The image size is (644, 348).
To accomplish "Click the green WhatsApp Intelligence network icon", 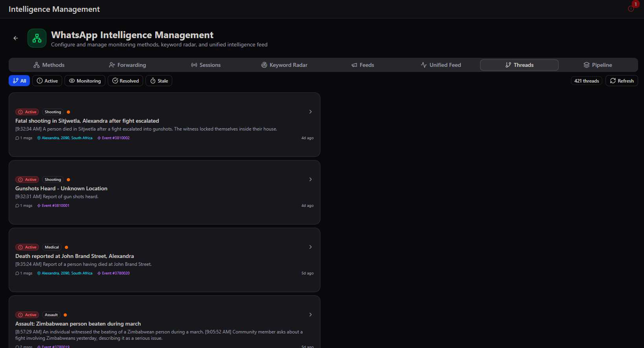I will click(x=37, y=38).
